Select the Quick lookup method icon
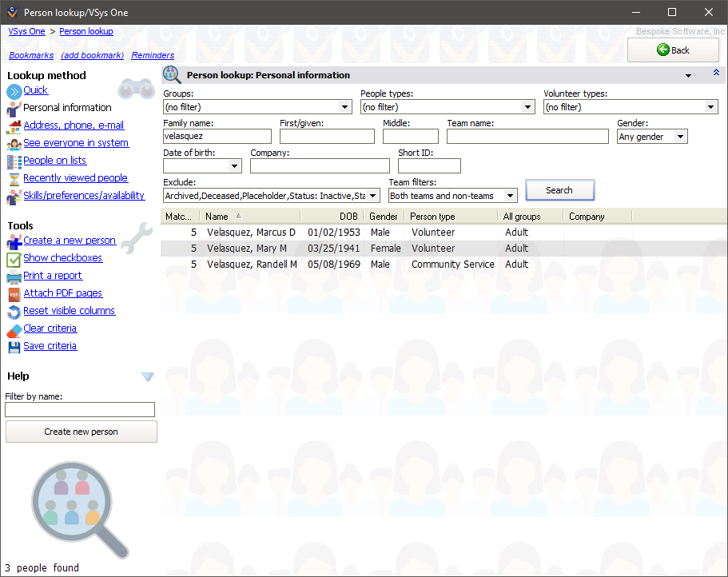 pyautogui.click(x=14, y=90)
